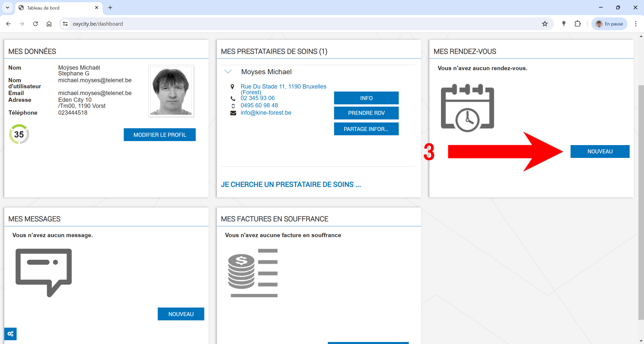Click the profile completion 35 progress circle
This screenshot has width=644, height=344.
pos(19,134)
